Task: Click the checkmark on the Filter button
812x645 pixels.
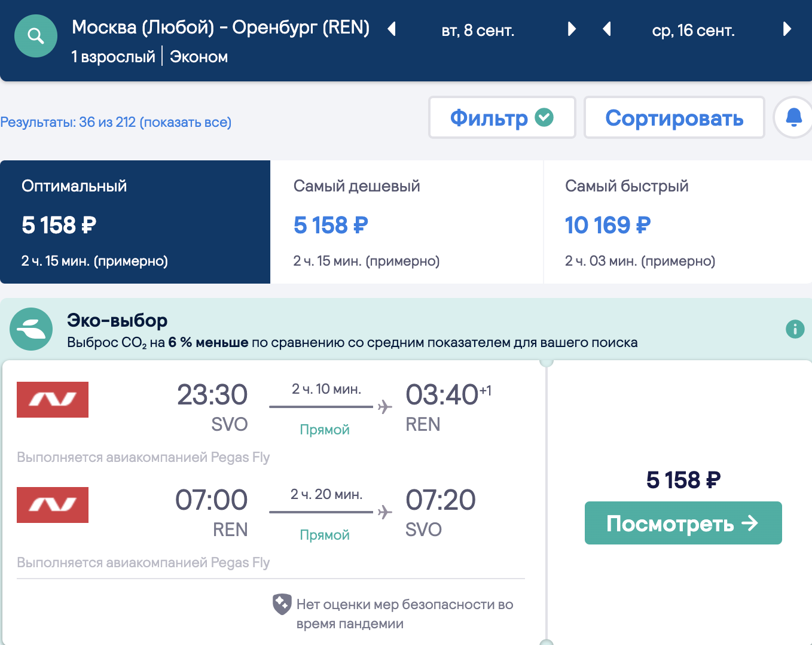Action: (544, 117)
